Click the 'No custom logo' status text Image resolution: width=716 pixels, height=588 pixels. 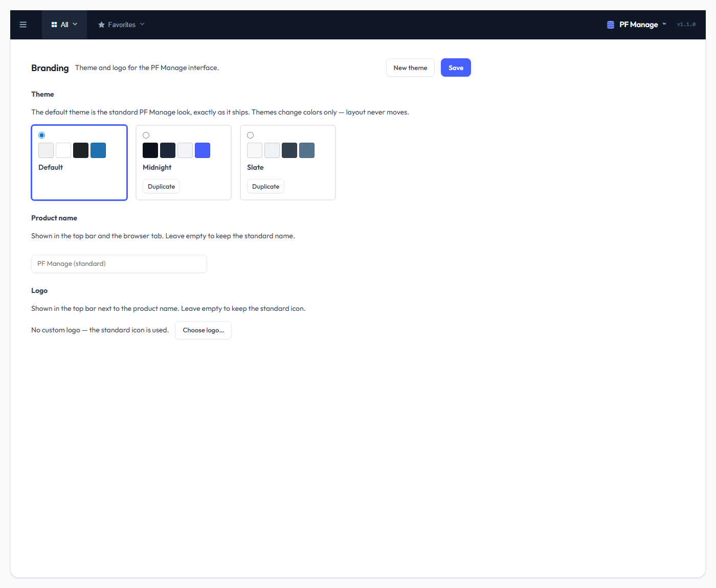[100, 330]
